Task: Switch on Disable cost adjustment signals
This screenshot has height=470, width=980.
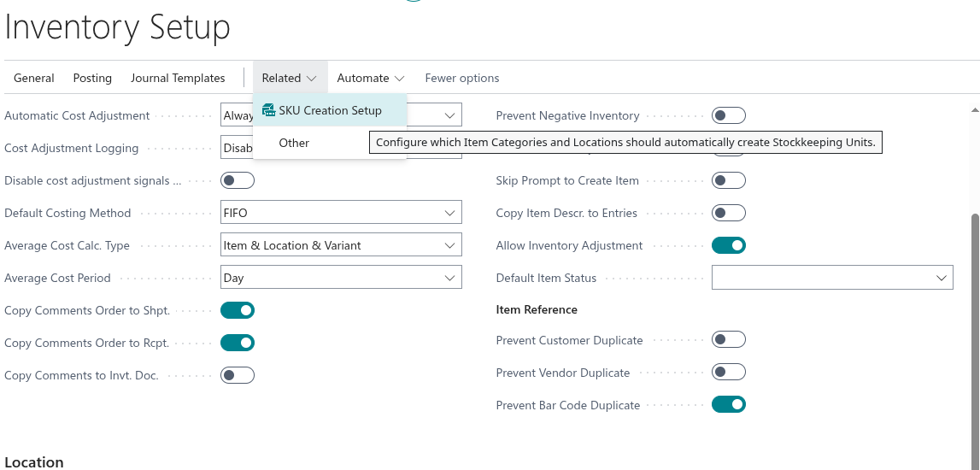Action: pyautogui.click(x=238, y=180)
